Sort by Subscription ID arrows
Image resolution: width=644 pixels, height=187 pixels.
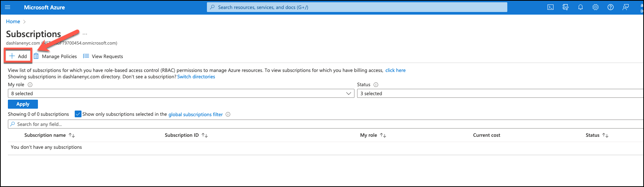(205, 135)
